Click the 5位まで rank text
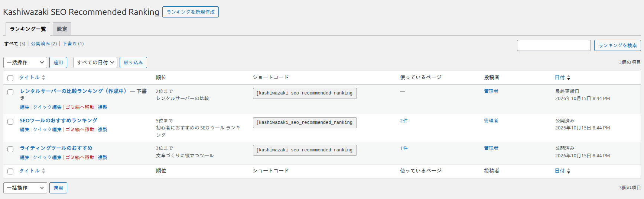 click(x=164, y=121)
